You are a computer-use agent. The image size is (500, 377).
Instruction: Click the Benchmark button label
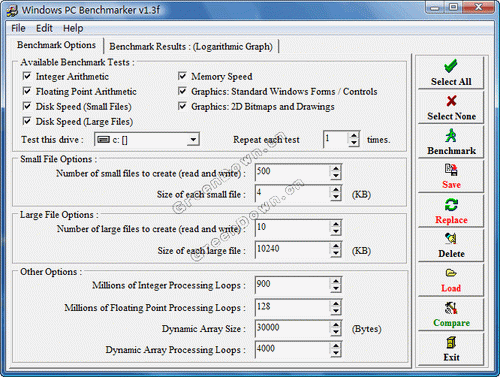tap(451, 151)
